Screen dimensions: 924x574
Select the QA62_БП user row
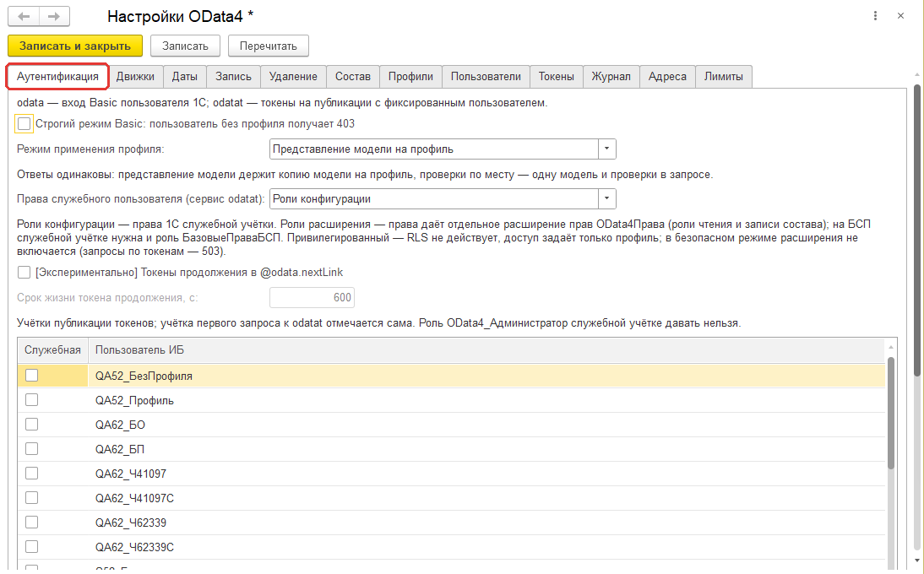coord(451,449)
